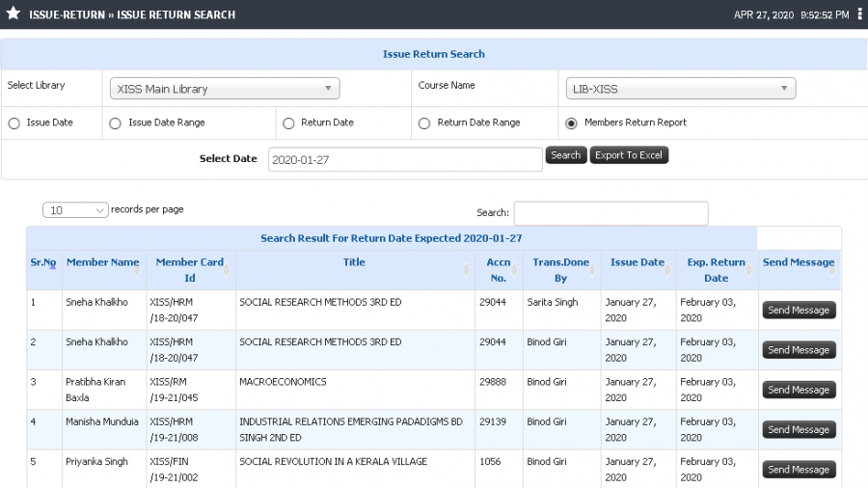The image size is (868, 488).
Task: Sort table by Accn No. column header
Action: tap(499, 270)
